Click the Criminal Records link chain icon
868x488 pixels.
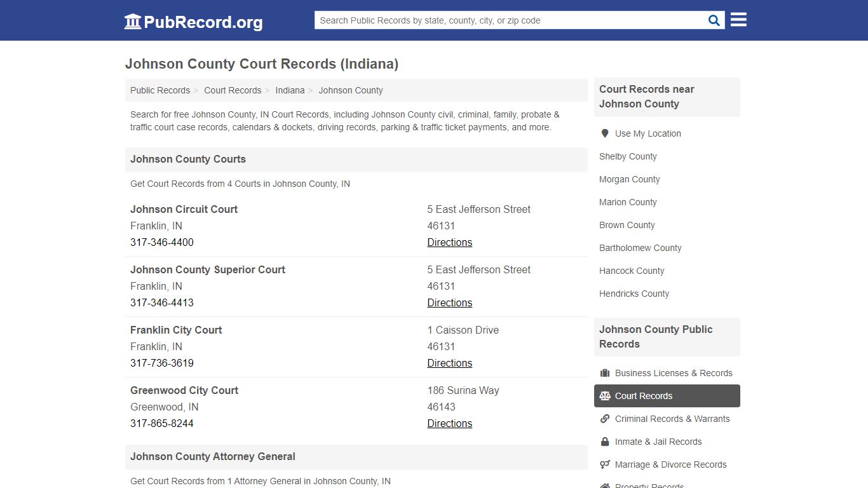coord(605,419)
